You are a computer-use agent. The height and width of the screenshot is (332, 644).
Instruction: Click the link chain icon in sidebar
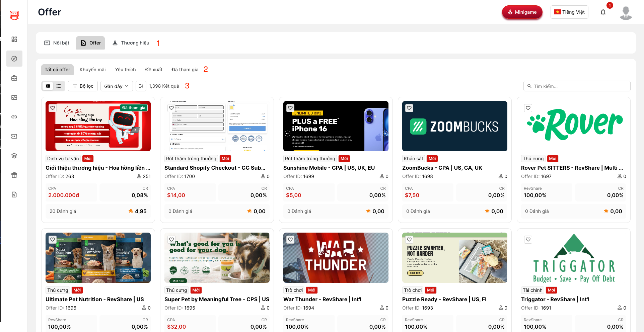14,117
